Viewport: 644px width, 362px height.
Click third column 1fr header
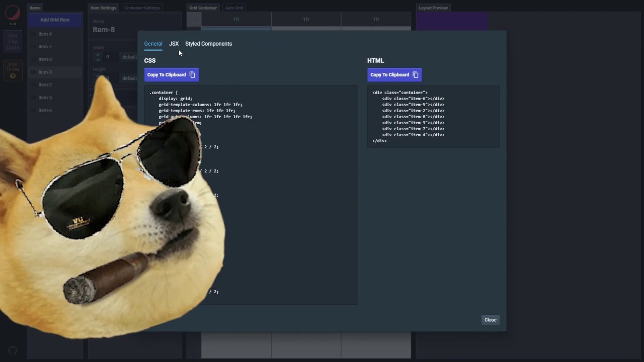(376, 20)
